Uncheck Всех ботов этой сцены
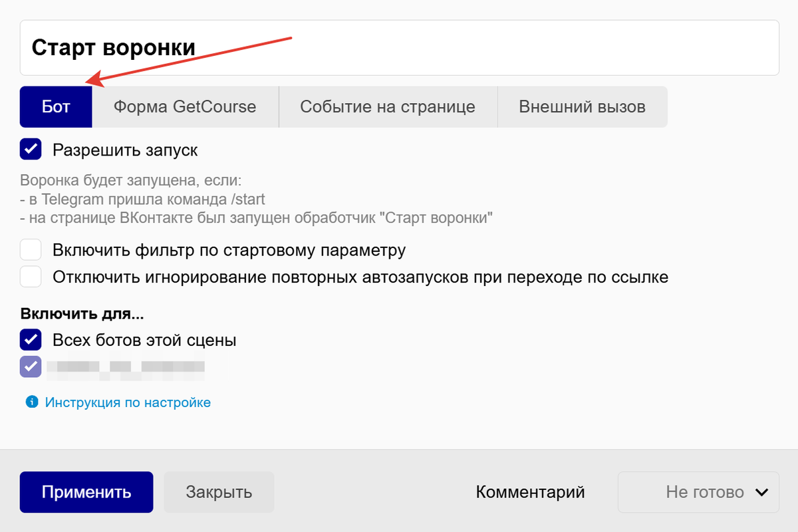Image resolution: width=798 pixels, height=532 pixels. click(x=29, y=340)
